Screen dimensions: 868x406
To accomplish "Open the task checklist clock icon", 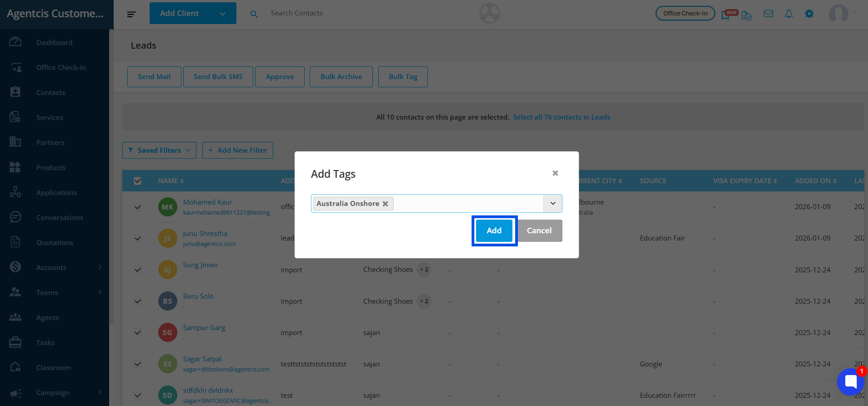I will point(747,15).
